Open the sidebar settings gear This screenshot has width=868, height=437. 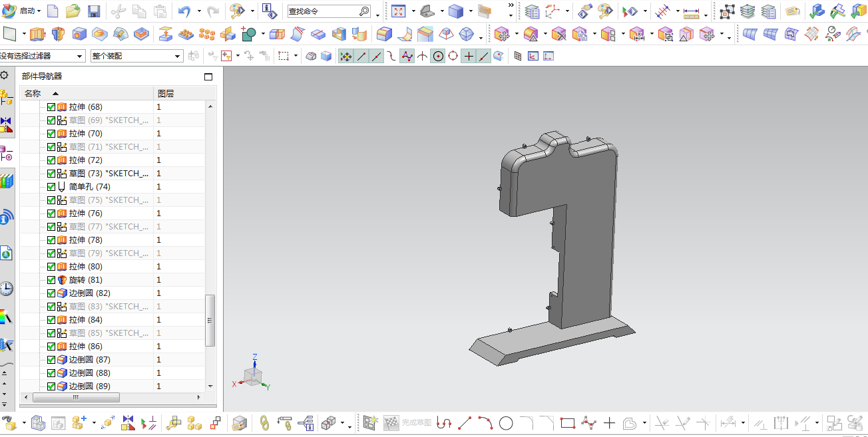click(x=5, y=75)
